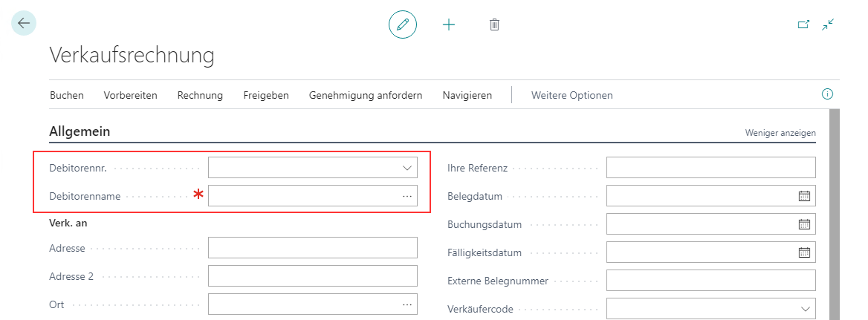Open the Navigieren menu

click(467, 95)
